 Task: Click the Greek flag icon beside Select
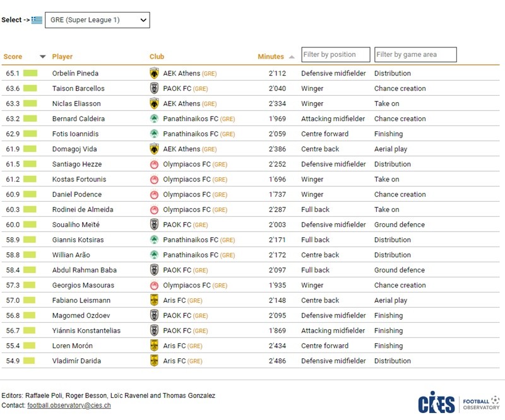[x=37, y=20]
